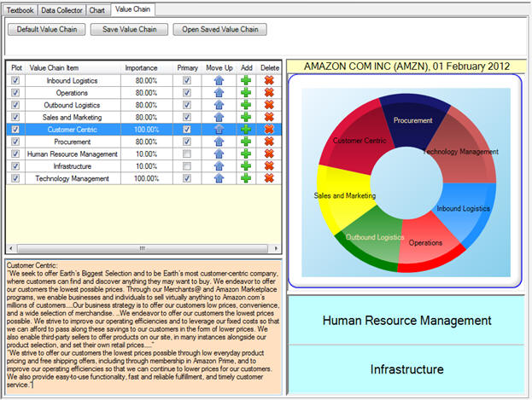Image resolution: width=532 pixels, height=400 pixels.
Task: Delete the Outbound Logistics item
Action: tap(269, 105)
